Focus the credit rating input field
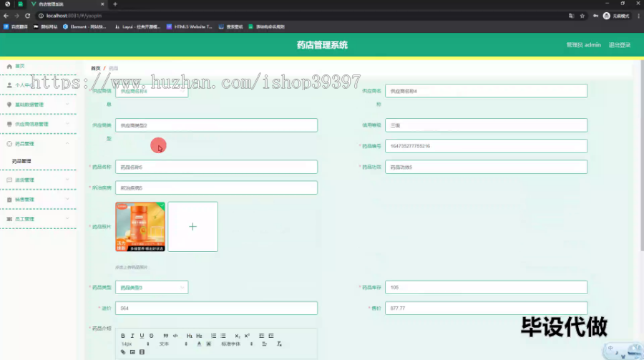The image size is (644, 360). (x=487, y=125)
